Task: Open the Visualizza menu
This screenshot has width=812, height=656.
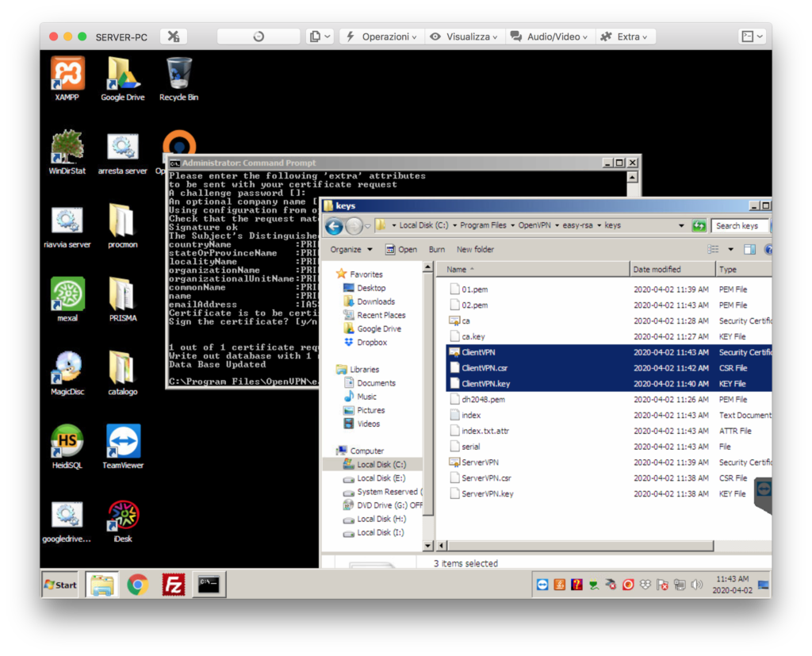Action: [464, 36]
